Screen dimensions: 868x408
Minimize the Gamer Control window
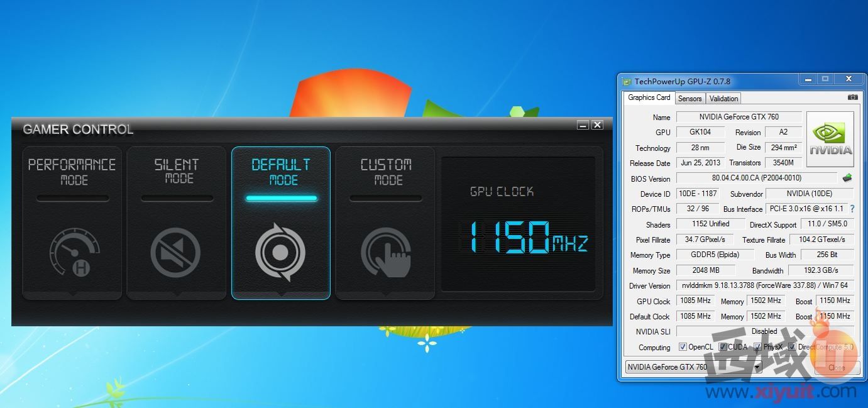[583, 125]
